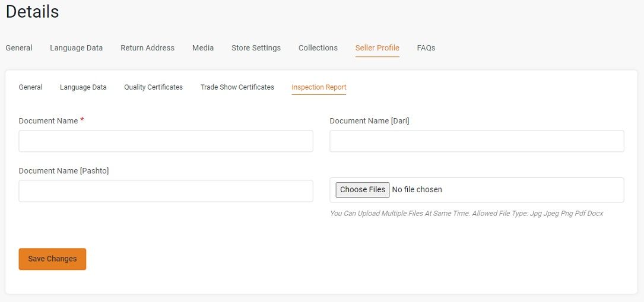
Task: Switch to top-level Language Data tab
Action: (x=77, y=47)
